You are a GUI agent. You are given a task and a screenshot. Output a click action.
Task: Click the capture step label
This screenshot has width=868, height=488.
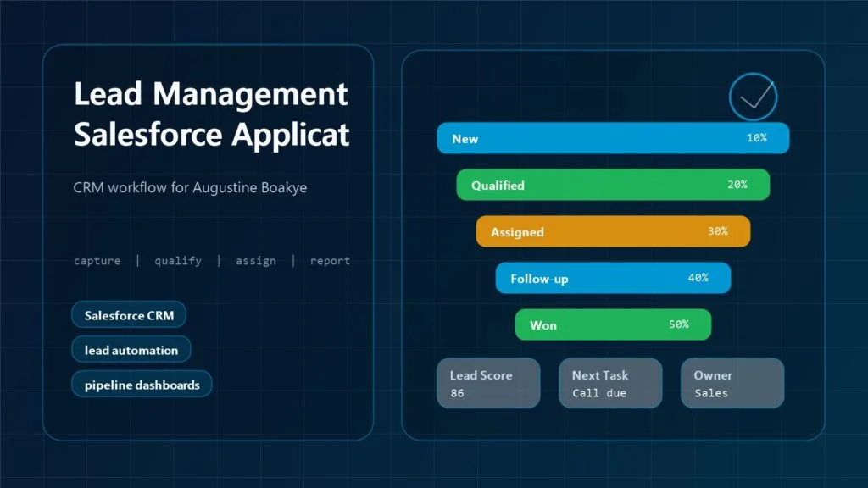pyautogui.click(x=97, y=261)
